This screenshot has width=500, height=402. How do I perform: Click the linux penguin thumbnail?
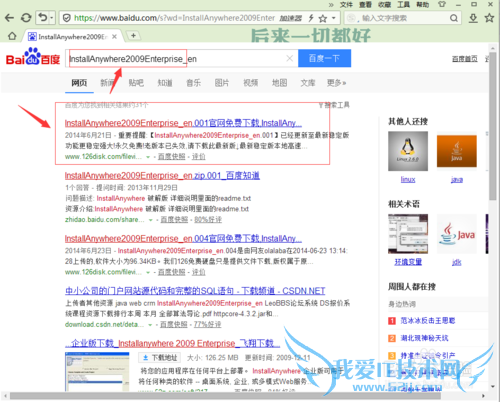pos(408,151)
